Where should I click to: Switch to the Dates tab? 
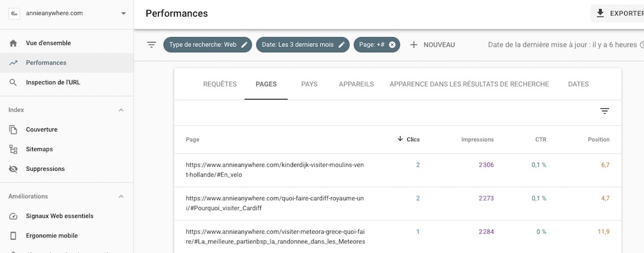pos(579,84)
